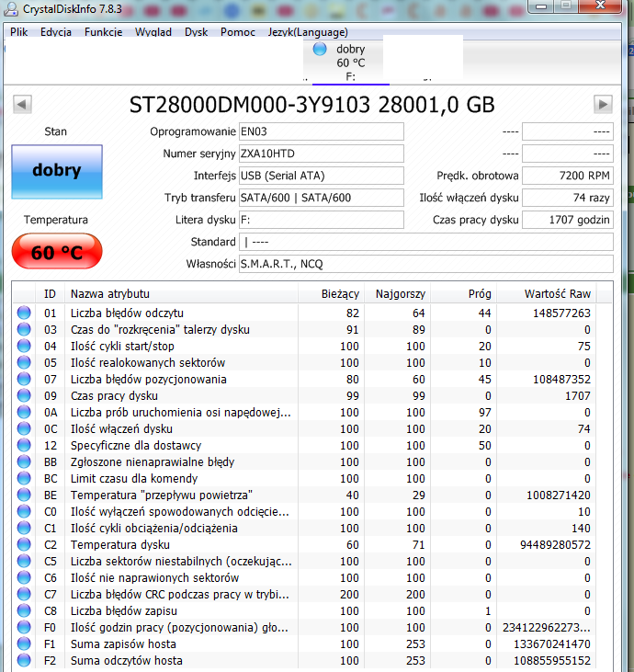Open the Pomoc menu
Screen dimensions: 634x672
click(238, 32)
